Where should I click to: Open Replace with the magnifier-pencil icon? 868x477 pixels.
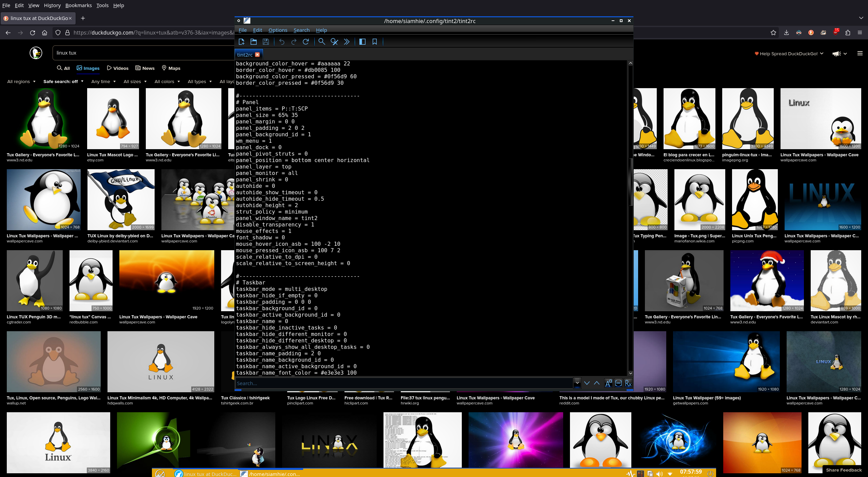[x=334, y=42]
